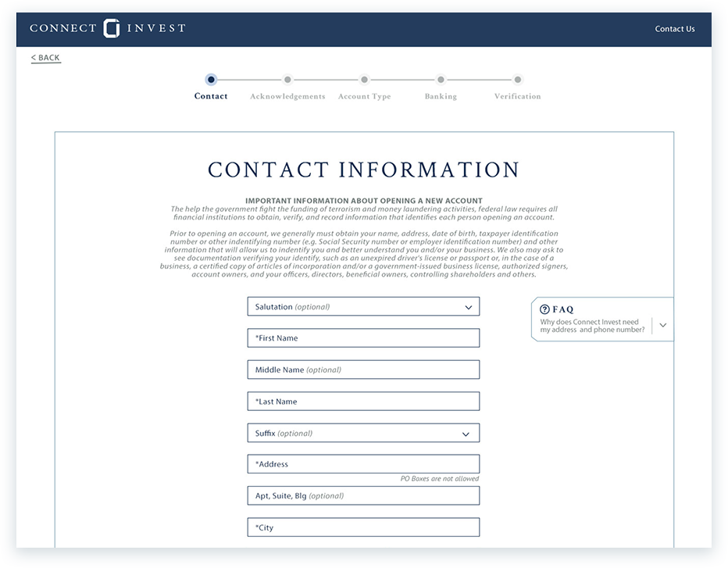
Task: Click the Middle Name optional field
Action: coord(363,369)
